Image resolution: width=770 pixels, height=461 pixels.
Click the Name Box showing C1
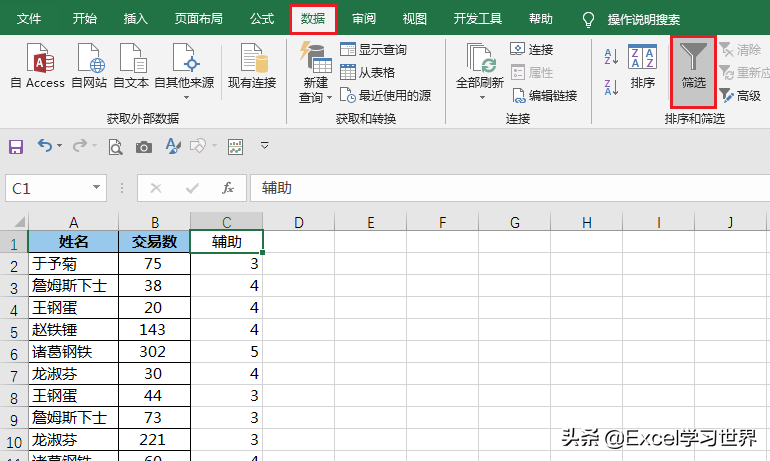(48, 188)
